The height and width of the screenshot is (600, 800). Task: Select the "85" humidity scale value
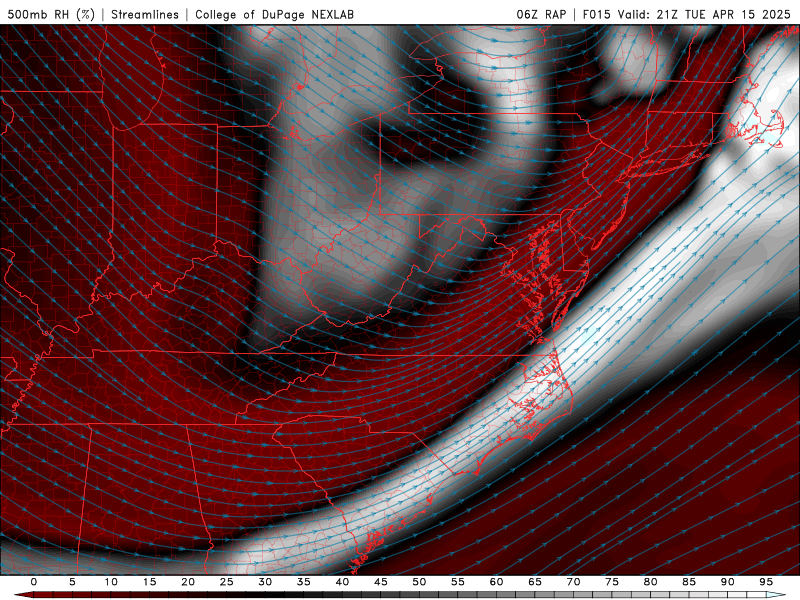(x=689, y=582)
